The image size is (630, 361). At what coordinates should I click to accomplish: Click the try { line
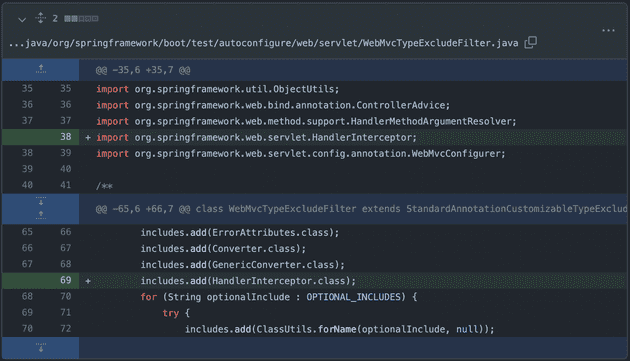click(176, 313)
